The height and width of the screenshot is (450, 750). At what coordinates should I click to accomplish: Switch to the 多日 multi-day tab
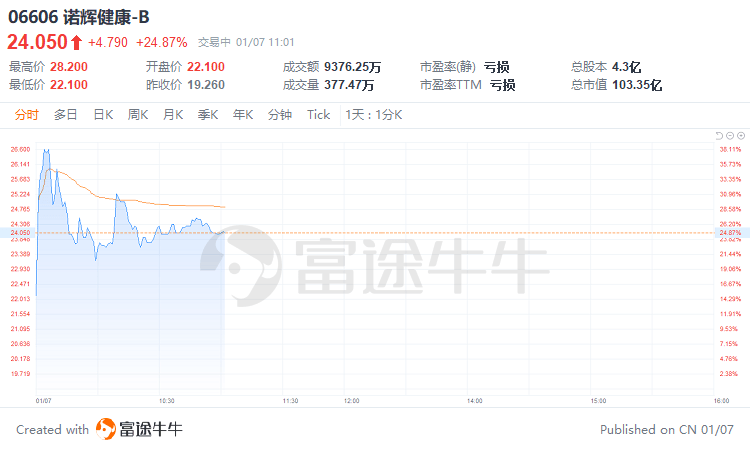click(66, 115)
